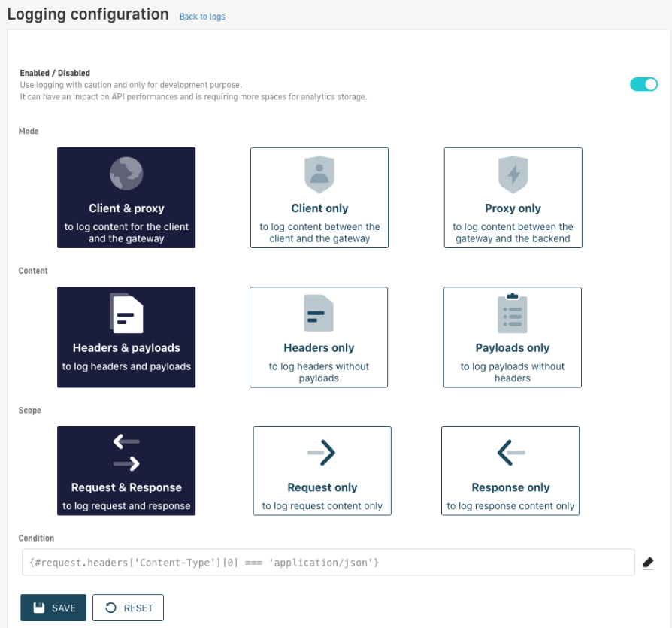The height and width of the screenshot is (628, 672).
Task: Choose the Payloads only content option
Action: point(512,337)
